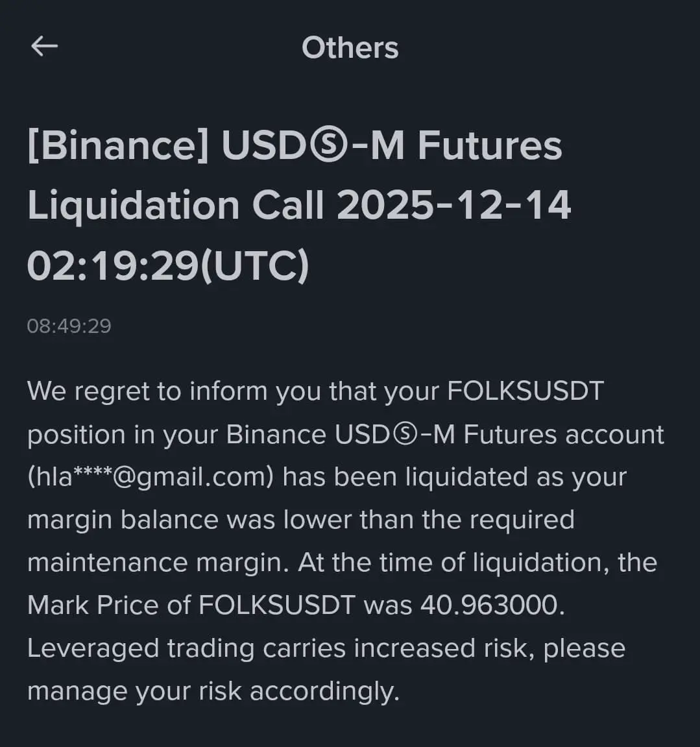Viewport: 700px width, 747px height.
Task: Select FOLKSUSDT in the first message line
Action: (x=525, y=391)
